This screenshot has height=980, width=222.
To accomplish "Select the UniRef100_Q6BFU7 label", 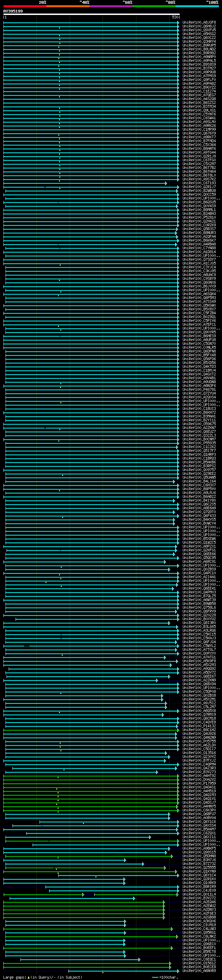I will 199,814.
